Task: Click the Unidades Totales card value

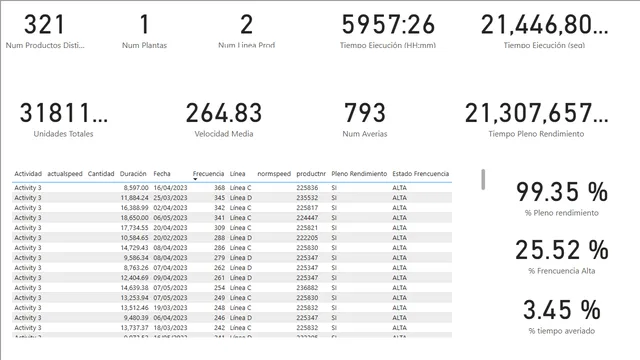Action: (64, 113)
